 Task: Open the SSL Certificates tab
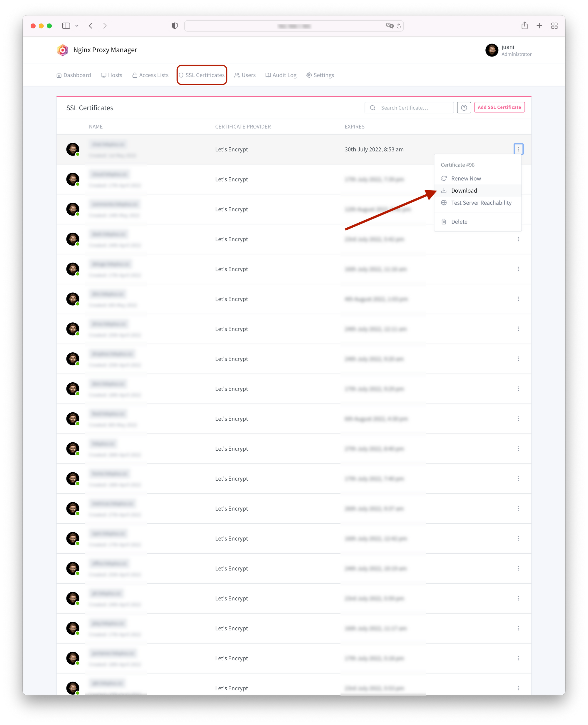(x=202, y=75)
